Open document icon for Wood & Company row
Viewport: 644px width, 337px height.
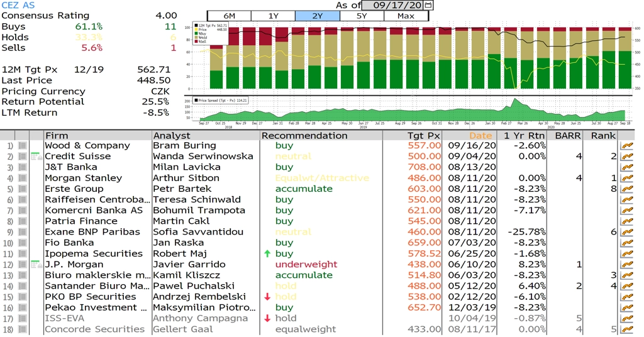pyautogui.click(x=22, y=146)
